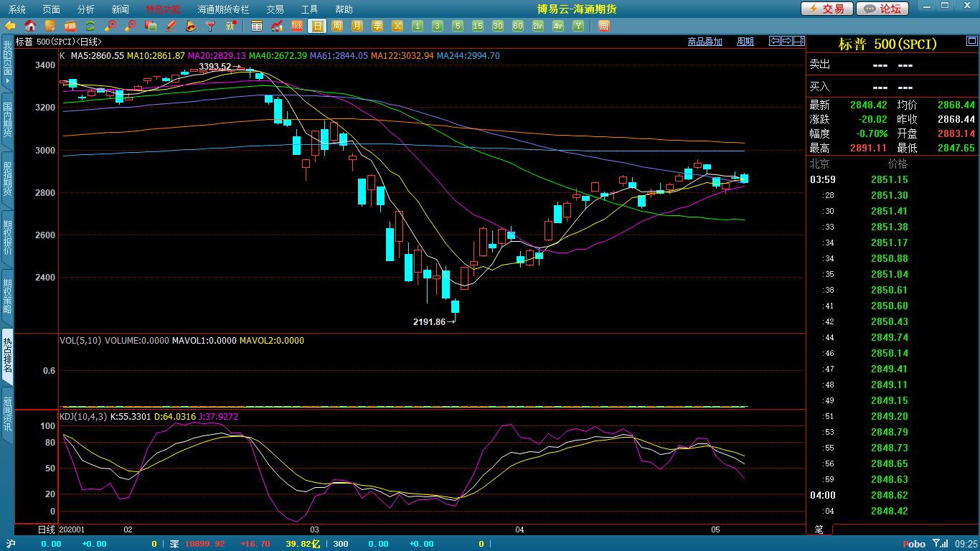Open the quote list table icon
The height and width of the screenshot is (551, 980).
[257, 26]
